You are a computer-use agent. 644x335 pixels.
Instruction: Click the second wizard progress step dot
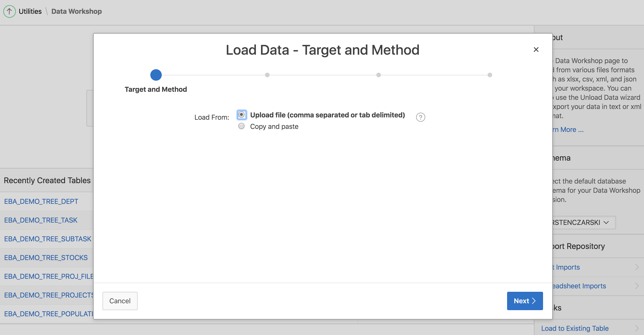[267, 75]
